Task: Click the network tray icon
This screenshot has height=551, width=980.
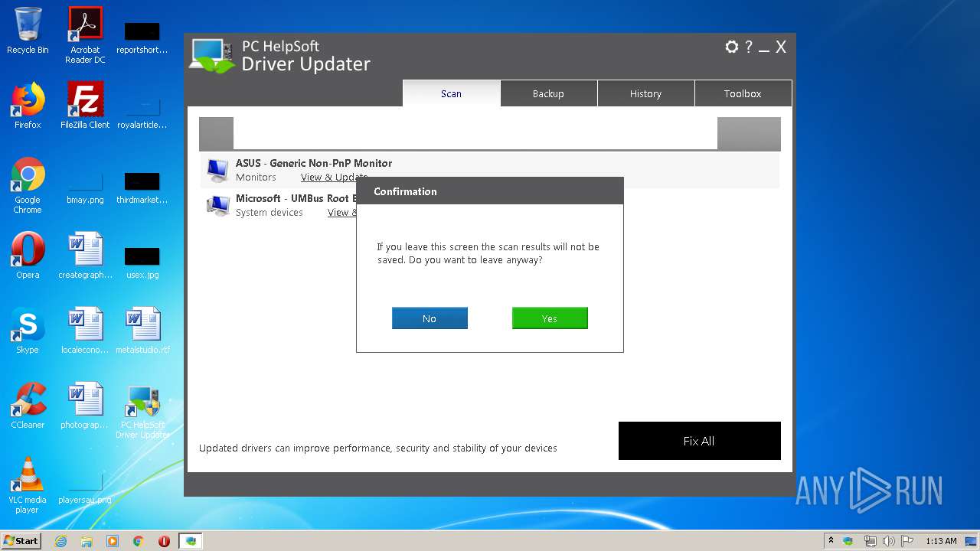Action: pyautogui.click(x=870, y=541)
